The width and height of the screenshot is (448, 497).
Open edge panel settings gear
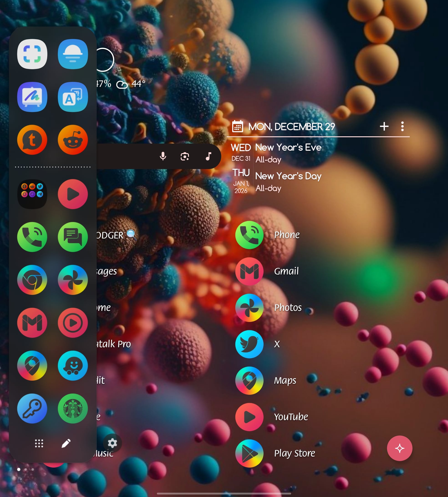pyautogui.click(x=112, y=443)
